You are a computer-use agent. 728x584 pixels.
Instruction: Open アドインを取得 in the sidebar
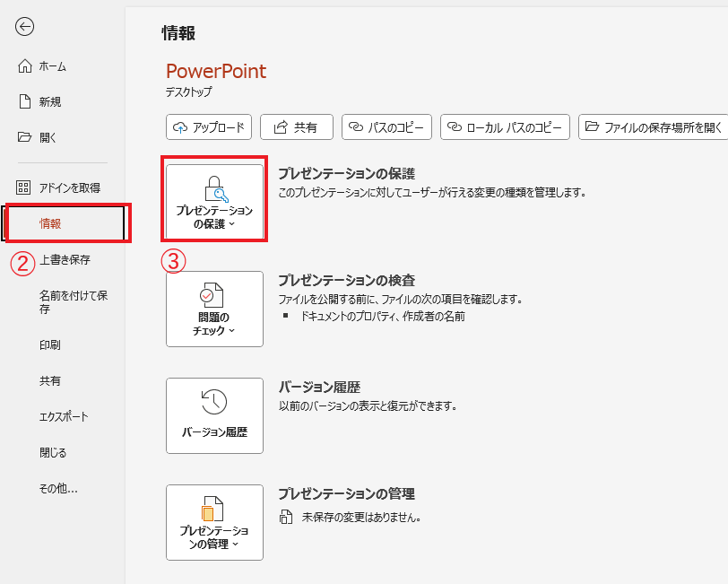click(x=70, y=187)
